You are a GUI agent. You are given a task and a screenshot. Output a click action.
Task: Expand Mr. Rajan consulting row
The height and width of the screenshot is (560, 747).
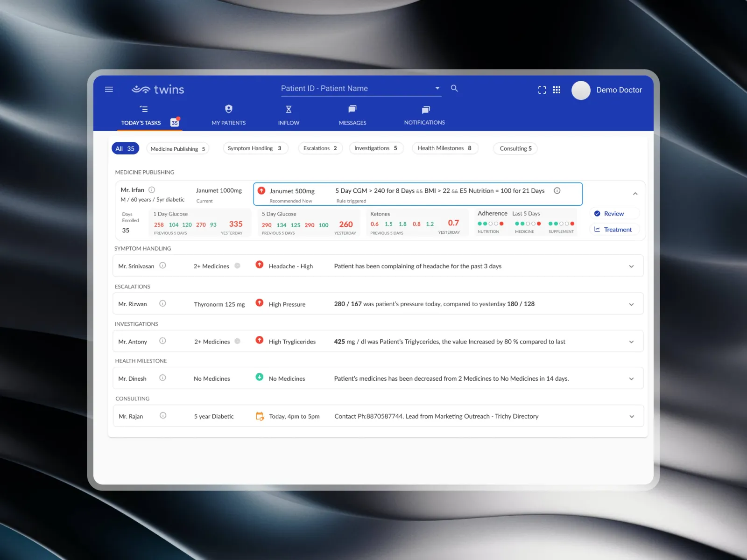tap(632, 417)
